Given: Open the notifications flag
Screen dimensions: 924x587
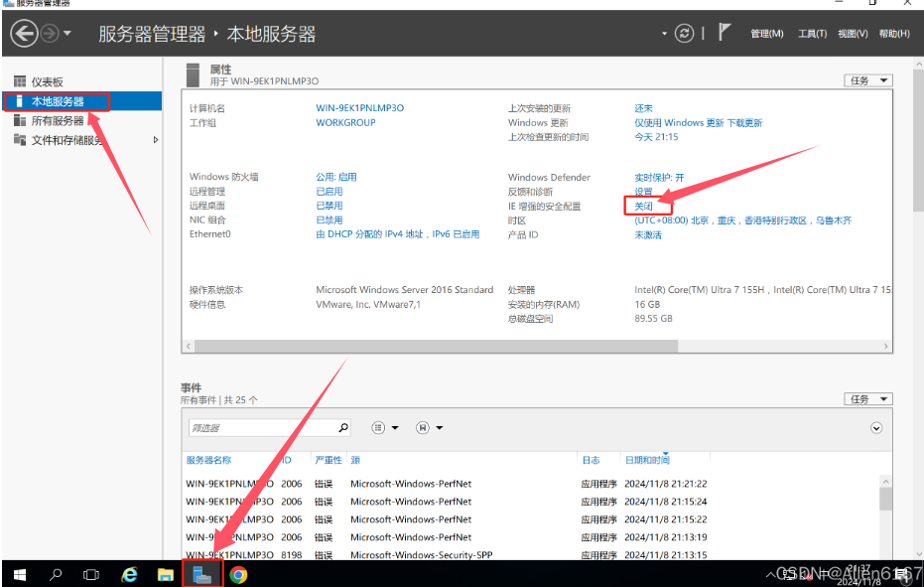Looking at the screenshot, I should point(725,32).
